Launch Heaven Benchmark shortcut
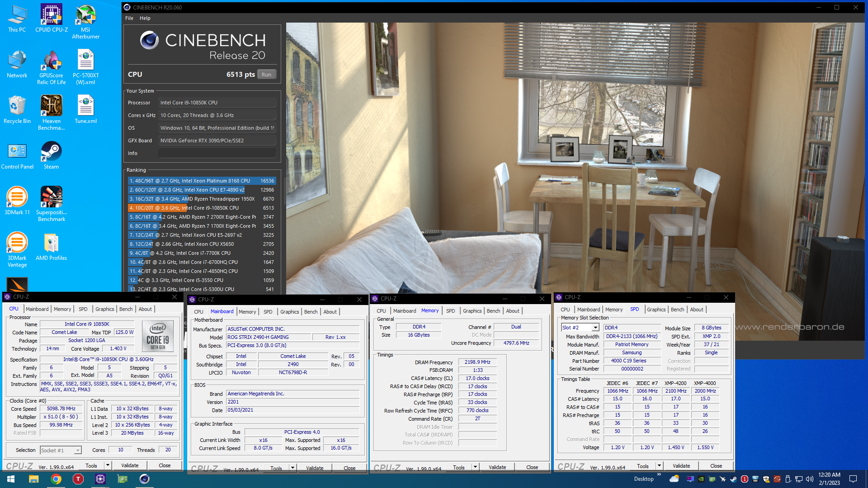This screenshot has height=488, width=868. 51,113
